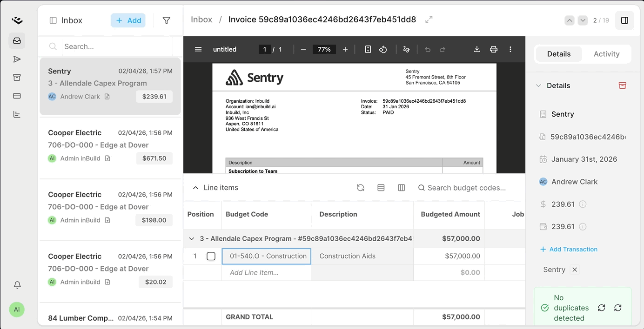Screen dimensions: 644x329
Task: Download the invoice PDF
Action: point(477,49)
